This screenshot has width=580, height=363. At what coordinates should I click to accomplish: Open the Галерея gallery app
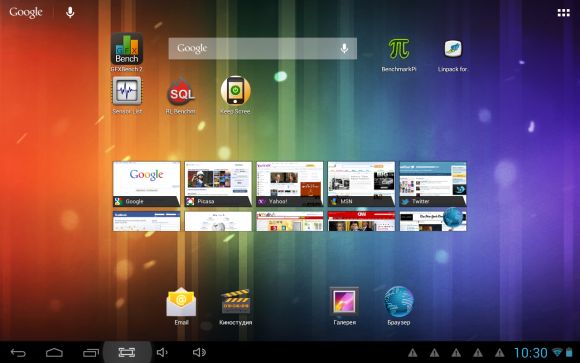[344, 306]
